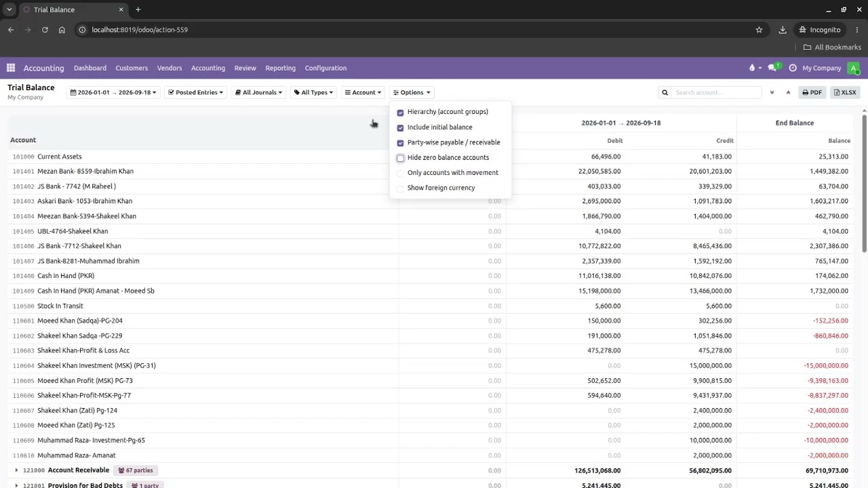Click the browser back arrow
Viewport: 868px width, 488px height.
(11, 30)
